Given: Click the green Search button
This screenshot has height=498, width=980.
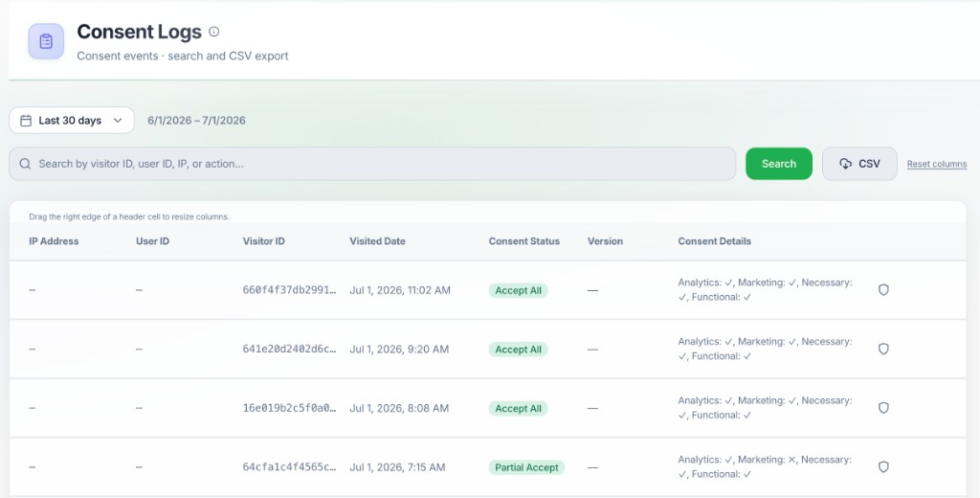Looking at the screenshot, I should click(779, 164).
